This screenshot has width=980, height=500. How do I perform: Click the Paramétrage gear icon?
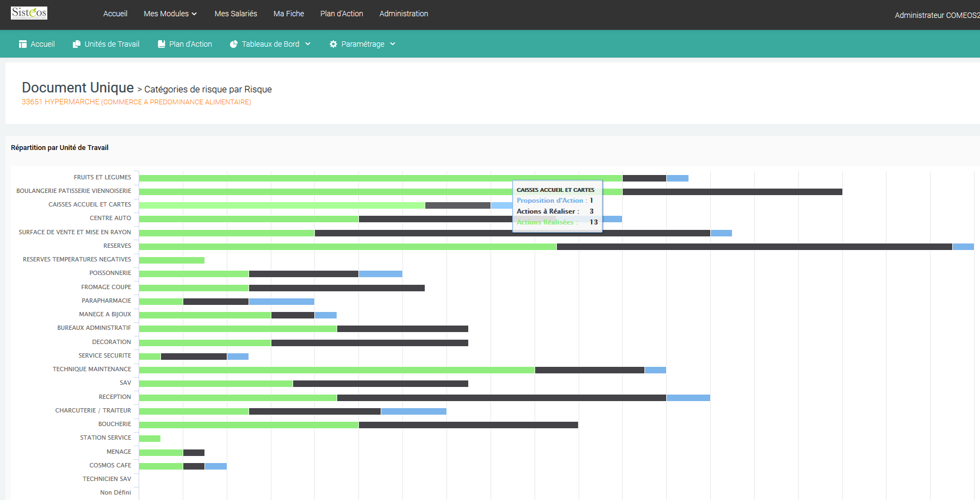tap(333, 44)
